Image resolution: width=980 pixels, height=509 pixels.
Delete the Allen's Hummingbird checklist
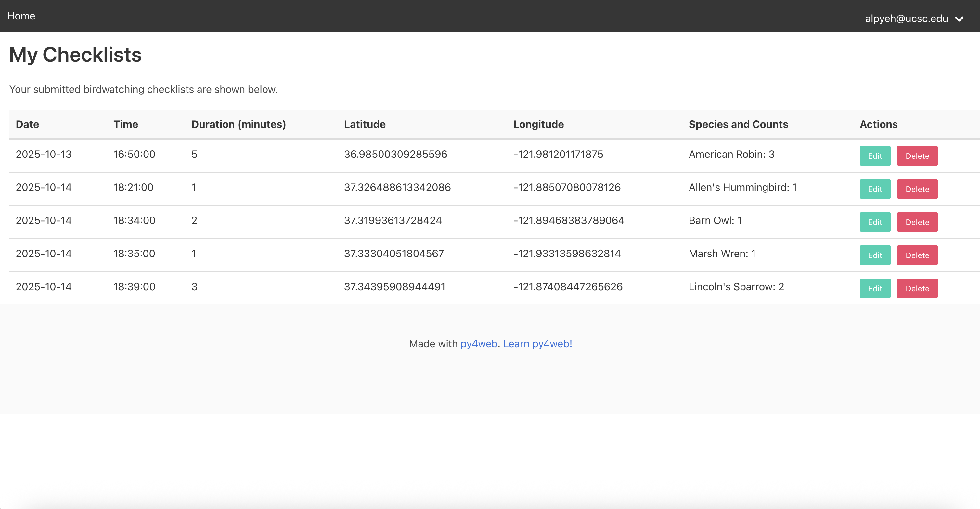coord(917,189)
